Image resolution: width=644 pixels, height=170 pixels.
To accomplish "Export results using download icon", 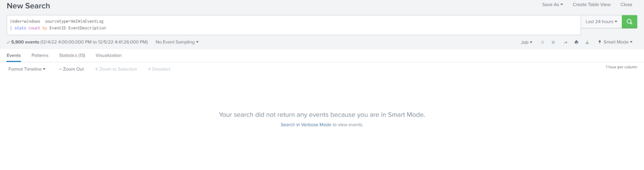I will tap(587, 42).
